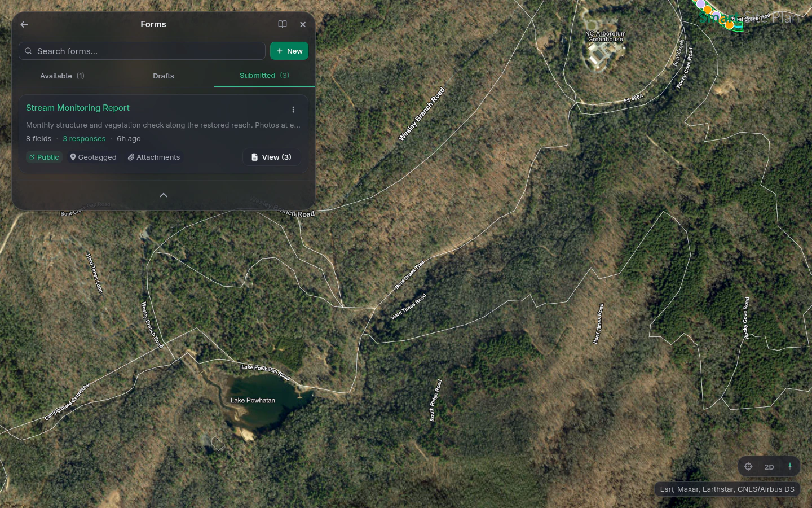The width and height of the screenshot is (812, 508).
Task: Click the Geotagged pin label
Action: pyautogui.click(x=93, y=157)
